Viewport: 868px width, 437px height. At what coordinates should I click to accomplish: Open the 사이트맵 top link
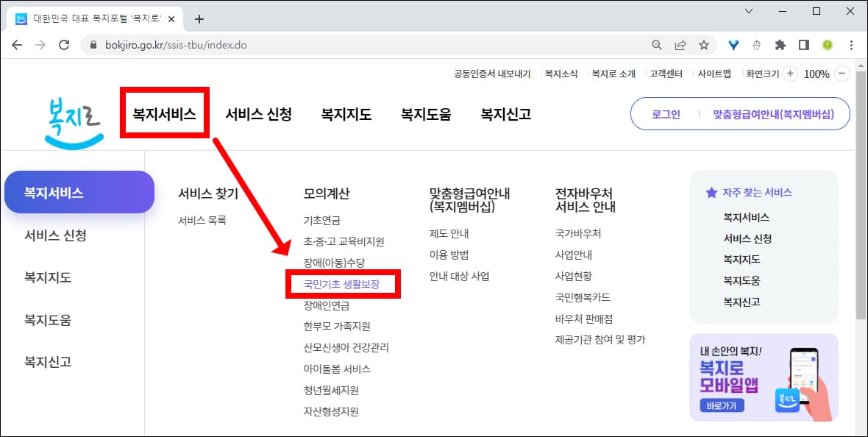714,74
